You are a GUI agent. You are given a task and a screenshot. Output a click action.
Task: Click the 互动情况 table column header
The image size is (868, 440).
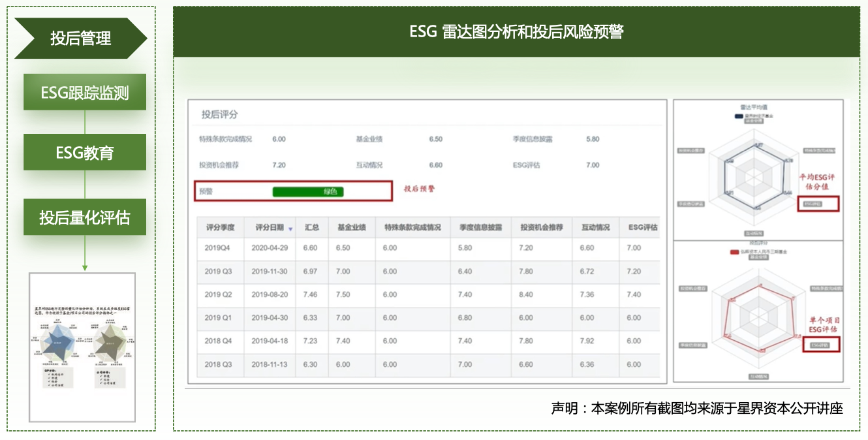pos(595,228)
